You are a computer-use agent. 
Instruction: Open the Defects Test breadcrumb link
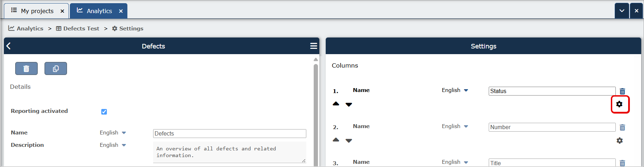click(x=78, y=28)
